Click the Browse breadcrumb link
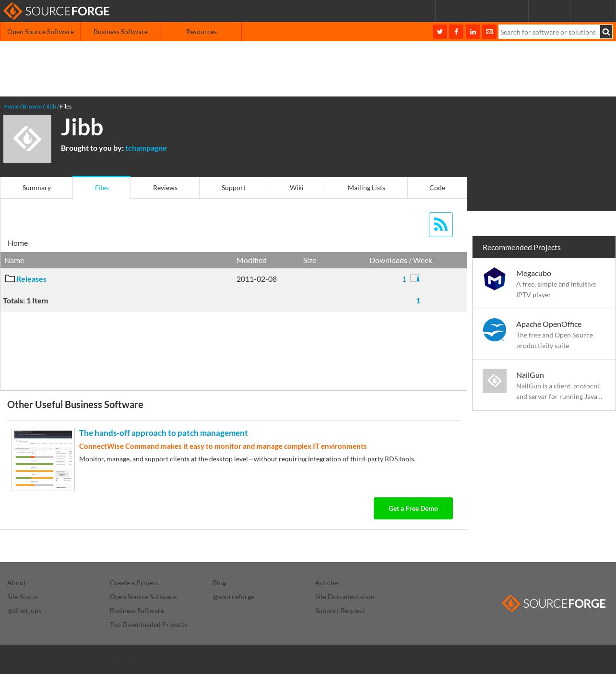Viewport: 616px width, 674px height. (32, 107)
